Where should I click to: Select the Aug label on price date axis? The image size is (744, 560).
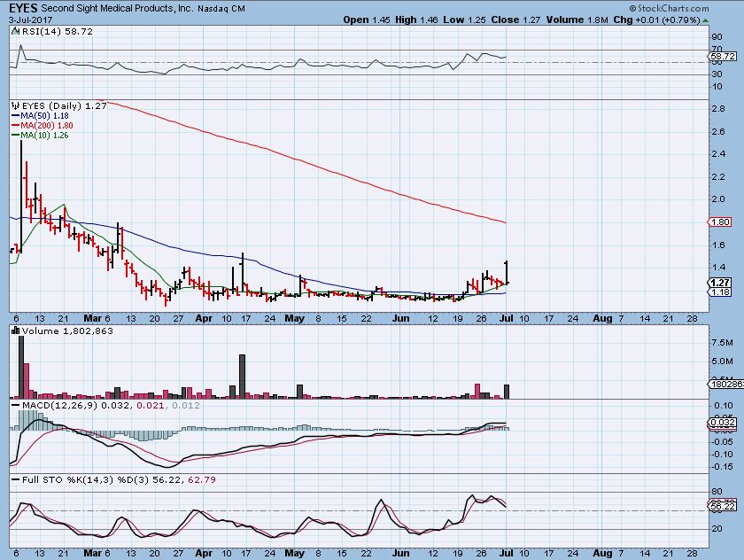click(602, 316)
